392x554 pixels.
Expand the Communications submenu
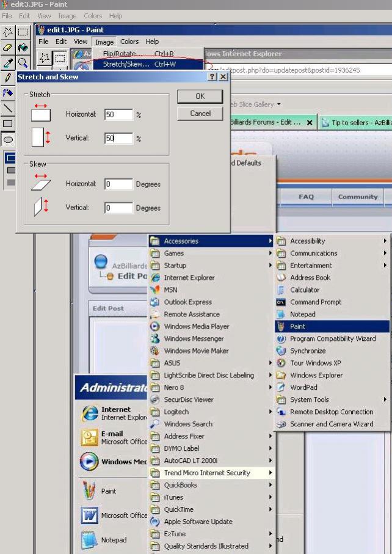pos(332,253)
